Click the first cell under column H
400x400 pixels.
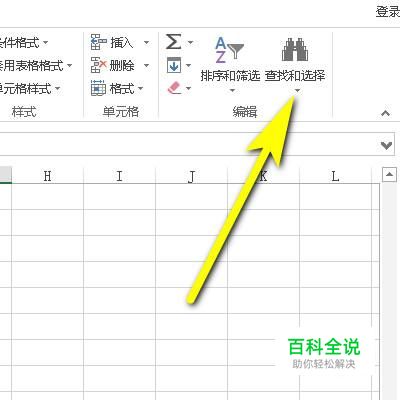47,197
